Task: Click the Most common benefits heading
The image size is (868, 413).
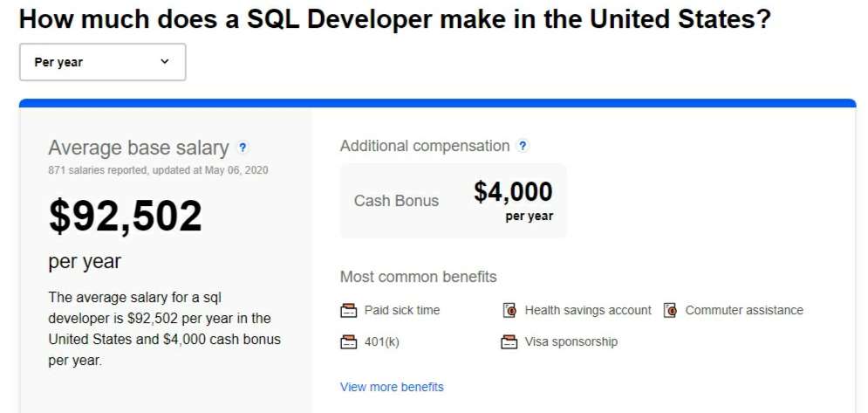Action: [x=419, y=277]
